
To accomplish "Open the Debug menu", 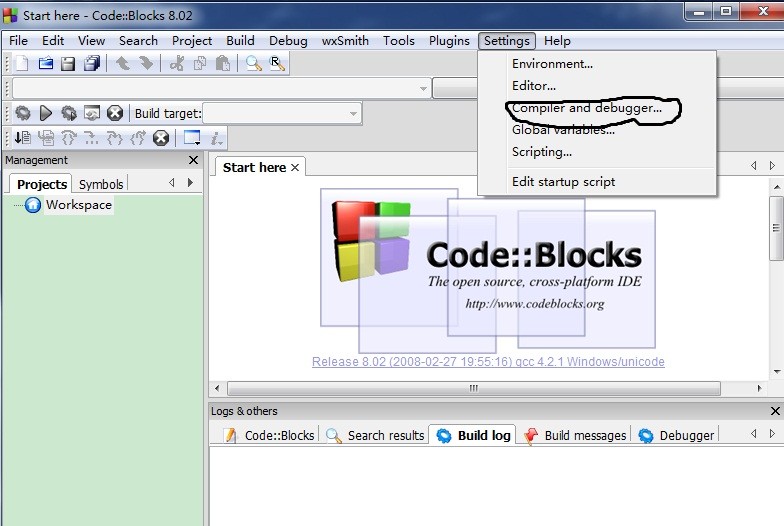I will pyautogui.click(x=288, y=40).
